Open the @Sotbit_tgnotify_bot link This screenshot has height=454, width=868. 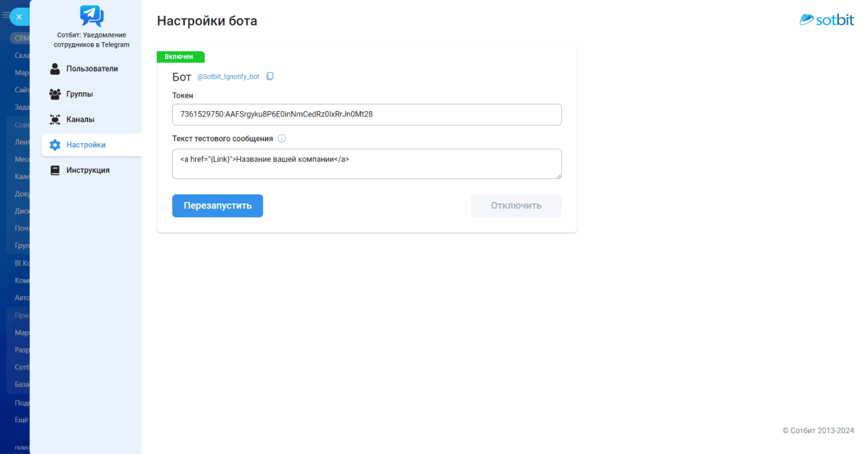[228, 77]
